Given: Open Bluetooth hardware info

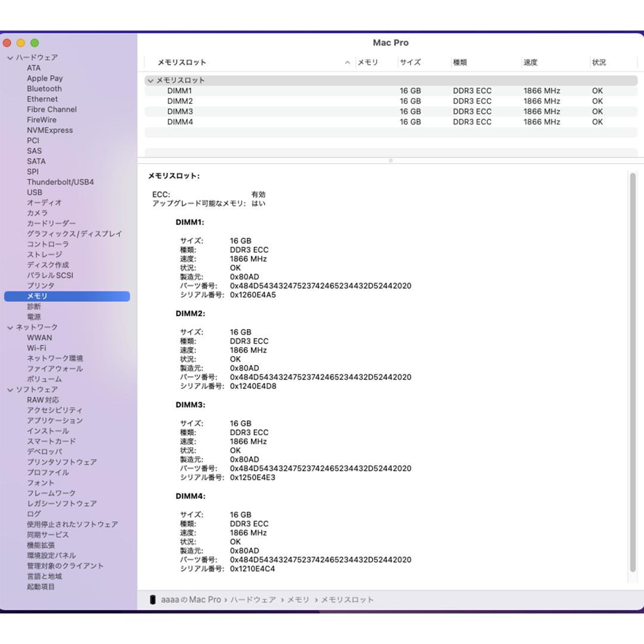Looking at the screenshot, I should [44, 89].
